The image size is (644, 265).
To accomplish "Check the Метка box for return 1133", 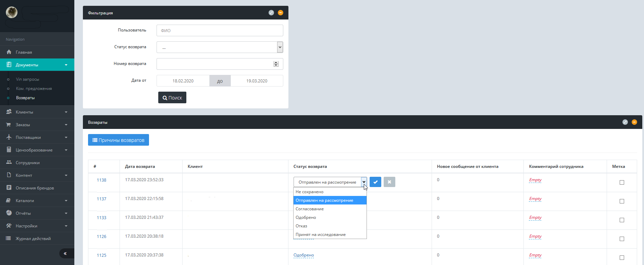I will pyautogui.click(x=622, y=220).
